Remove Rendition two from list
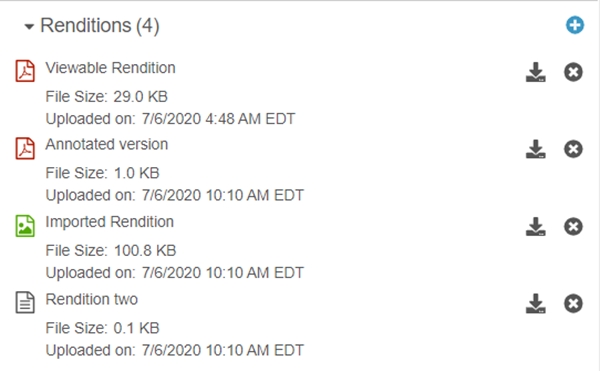Image resolution: width=600 pixels, height=371 pixels. pyautogui.click(x=573, y=304)
